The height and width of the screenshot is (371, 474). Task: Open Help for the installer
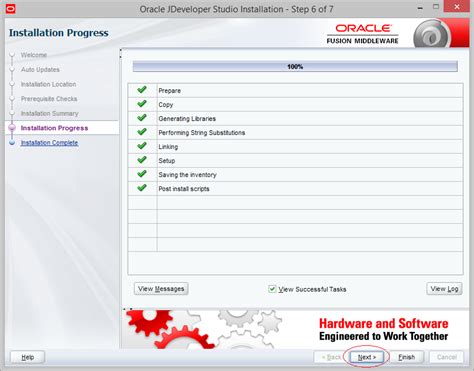(x=28, y=357)
